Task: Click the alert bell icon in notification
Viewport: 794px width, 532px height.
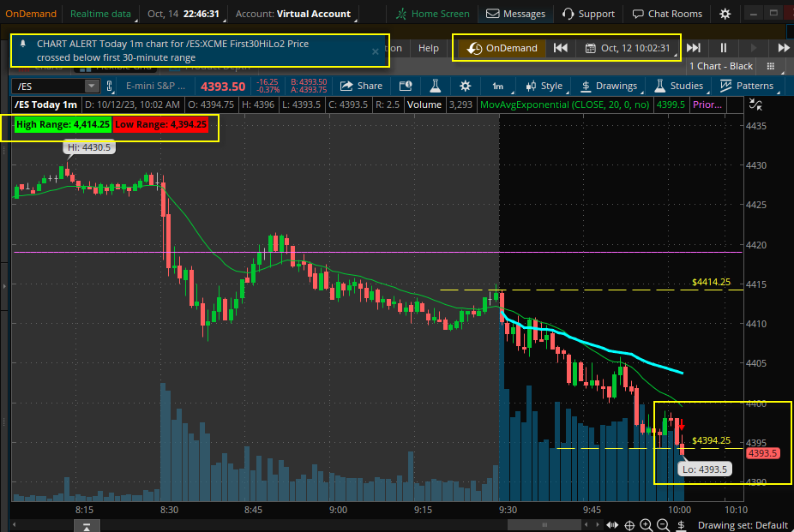Action: point(23,44)
